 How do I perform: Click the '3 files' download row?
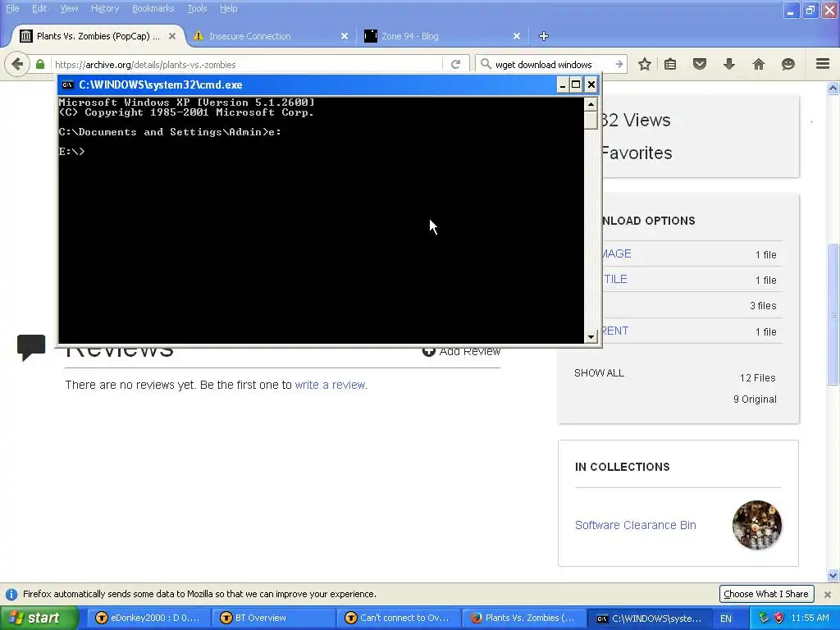point(691,305)
